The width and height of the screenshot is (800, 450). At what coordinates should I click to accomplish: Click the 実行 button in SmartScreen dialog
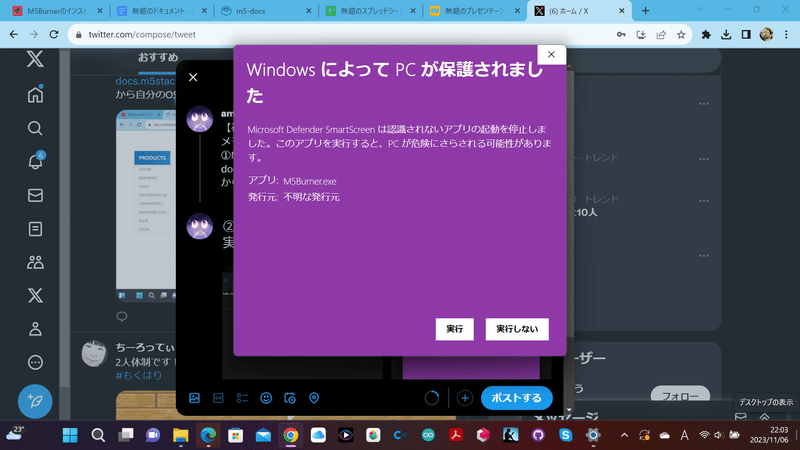point(454,329)
